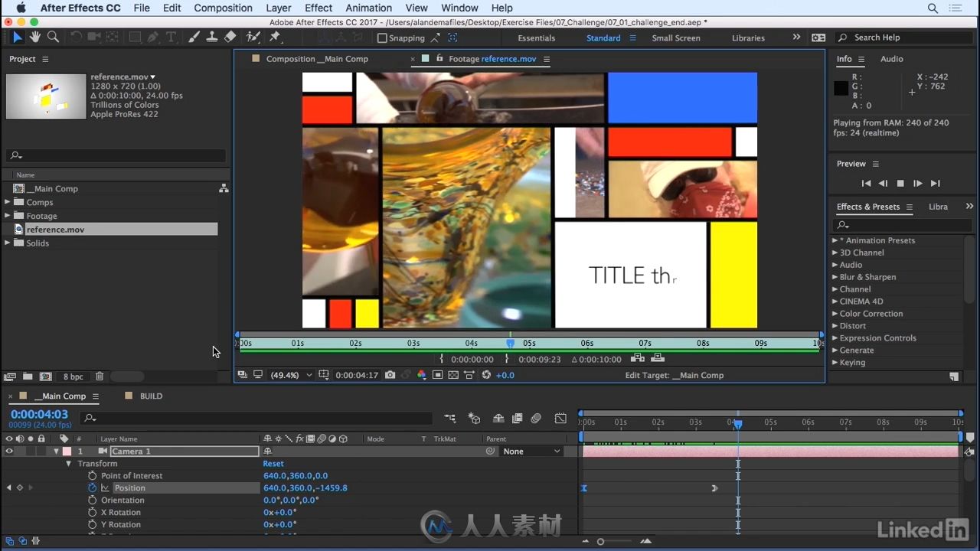The image size is (980, 551).
Task: Select the Eraser tool
Action: coord(230,37)
